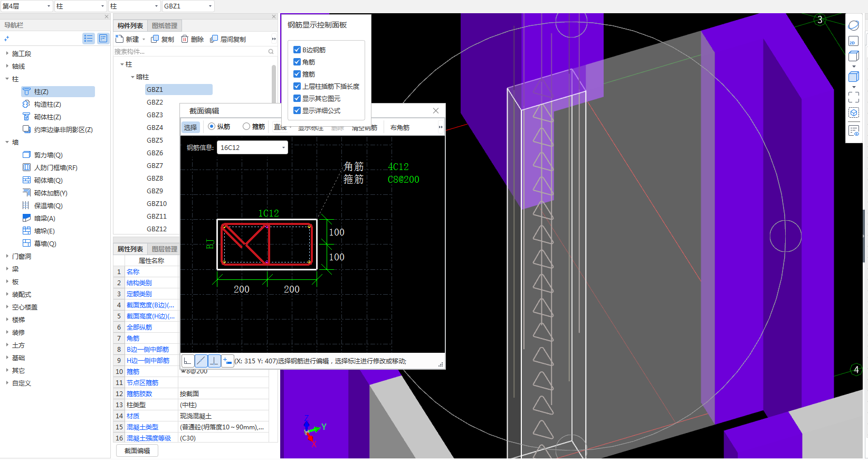This screenshot has height=460, width=868.
Task: Click 4C12 corner bar label in section
Action: (x=398, y=167)
